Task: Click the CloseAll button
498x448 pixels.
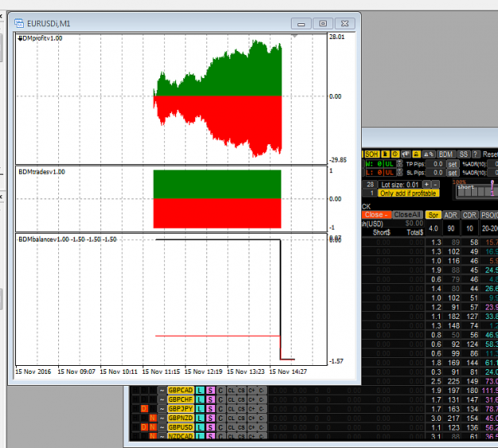Action: point(408,214)
